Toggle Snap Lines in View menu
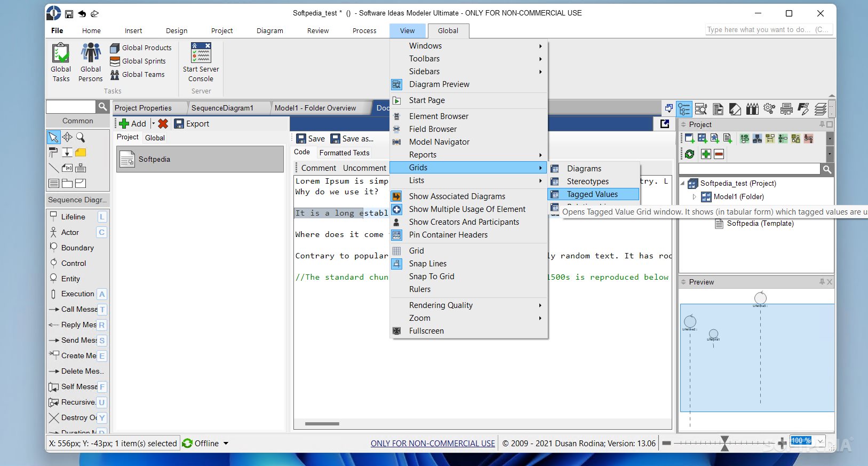The image size is (868, 466). [469, 264]
